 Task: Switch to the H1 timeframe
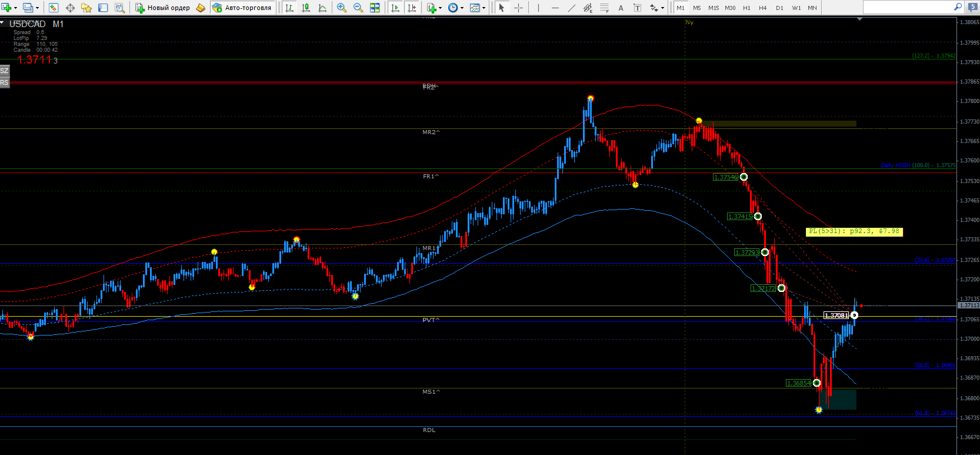point(746,8)
